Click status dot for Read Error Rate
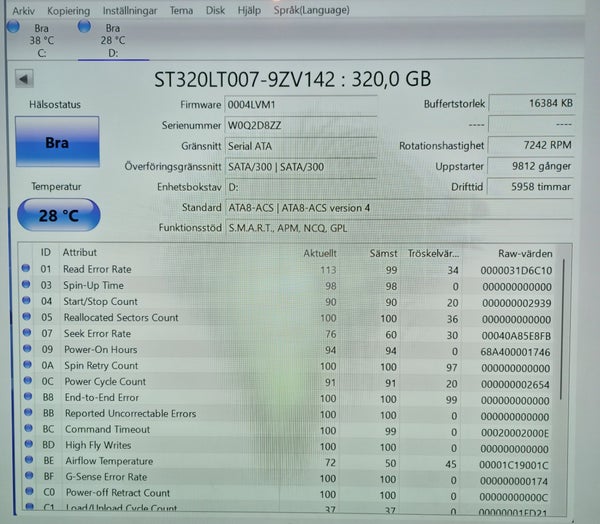The width and height of the screenshot is (600, 524). click(26, 268)
